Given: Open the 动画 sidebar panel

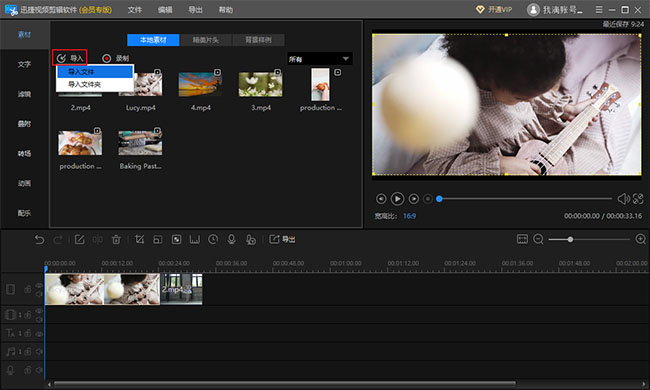Looking at the screenshot, I should point(24,183).
